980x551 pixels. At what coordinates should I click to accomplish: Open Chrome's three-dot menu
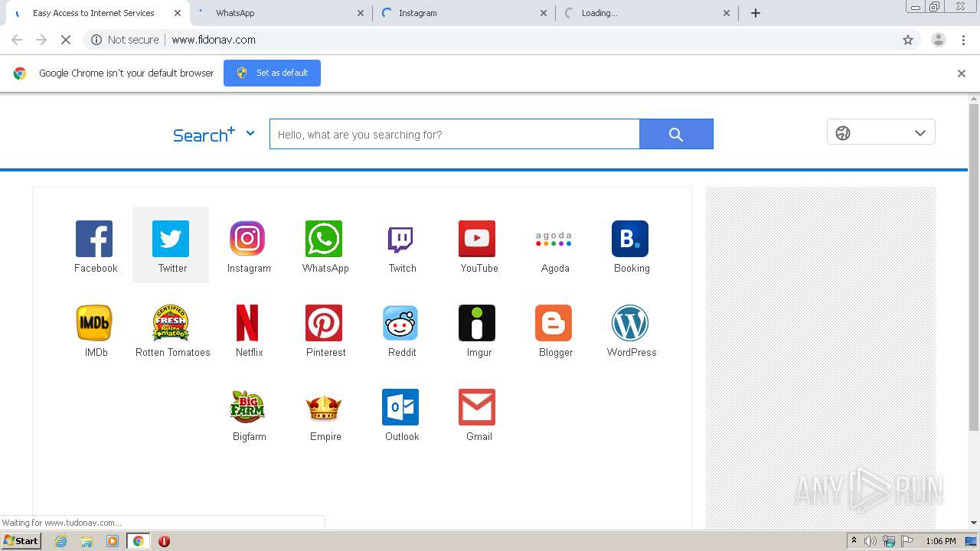pyautogui.click(x=964, y=40)
